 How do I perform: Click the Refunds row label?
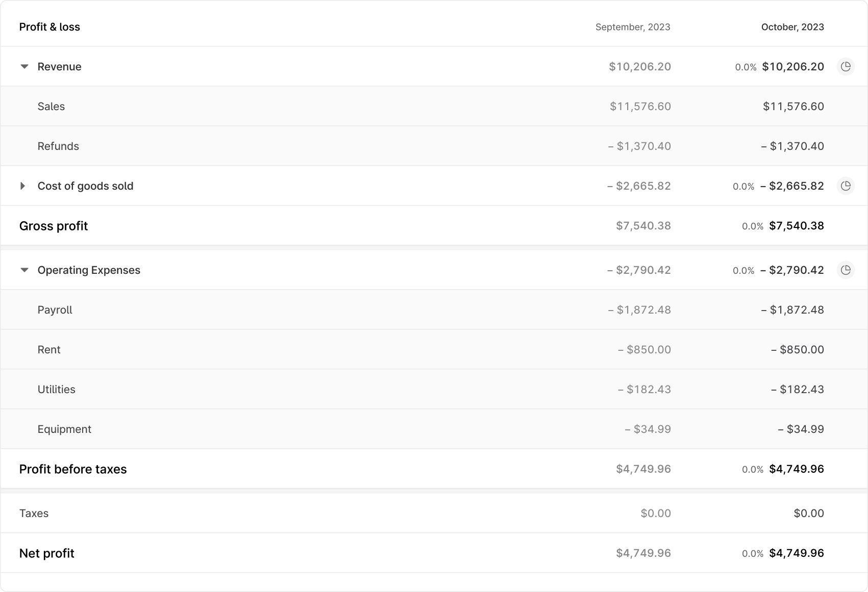(x=58, y=146)
